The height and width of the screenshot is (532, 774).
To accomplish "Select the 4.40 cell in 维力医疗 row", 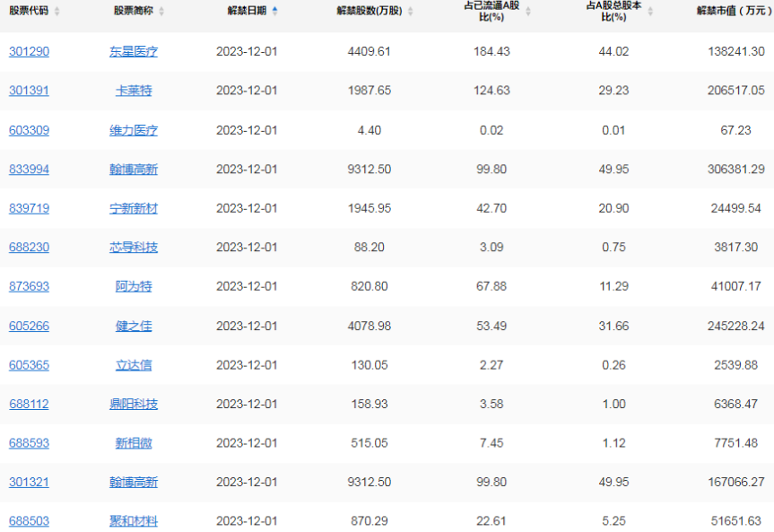I will pos(370,130).
